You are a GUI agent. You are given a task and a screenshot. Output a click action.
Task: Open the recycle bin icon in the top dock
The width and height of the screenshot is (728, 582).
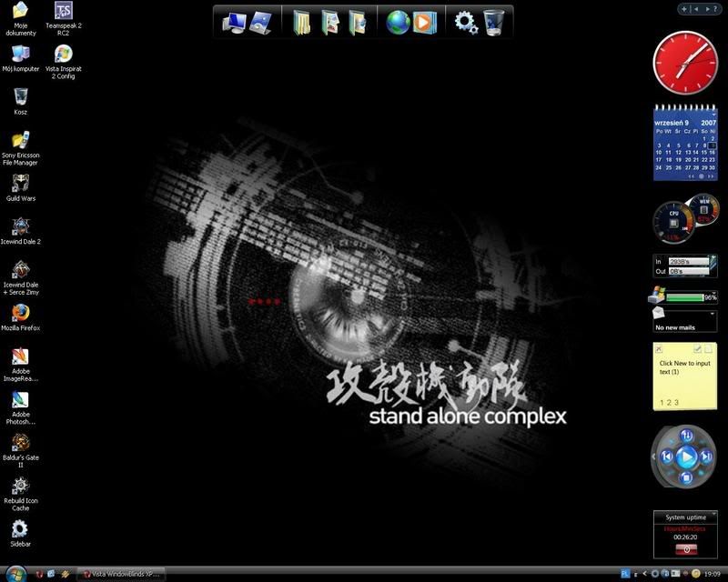point(493,22)
